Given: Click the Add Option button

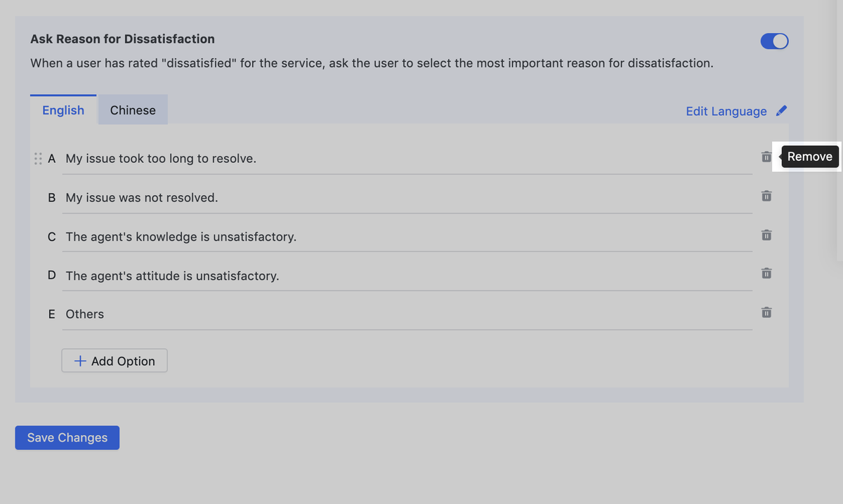Looking at the screenshot, I should click(x=115, y=361).
